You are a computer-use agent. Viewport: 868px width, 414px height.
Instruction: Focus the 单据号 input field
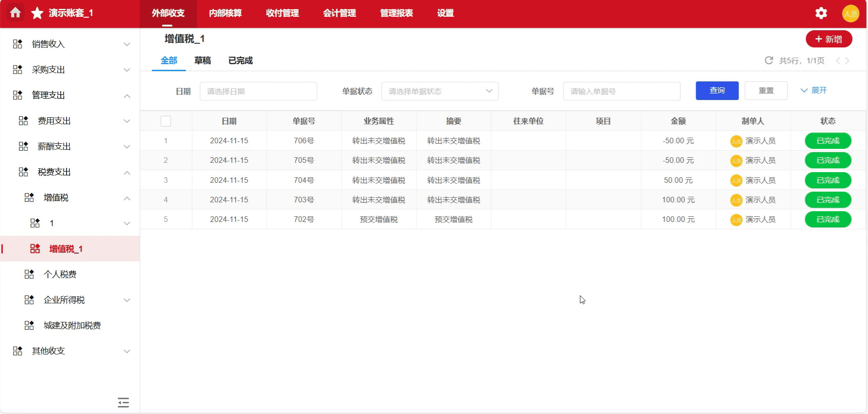coord(622,91)
